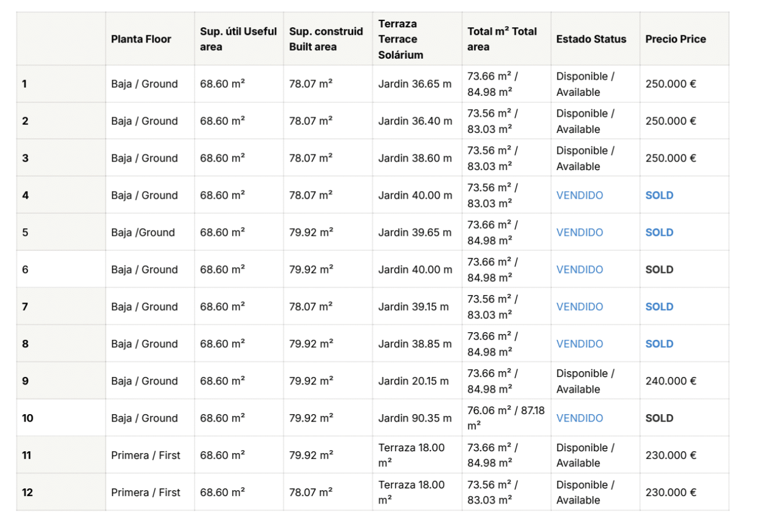Image resolution: width=777 pixels, height=532 pixels.
Task: Click the Primera / First cell in row 11
Action: click(x=146, y=455)
